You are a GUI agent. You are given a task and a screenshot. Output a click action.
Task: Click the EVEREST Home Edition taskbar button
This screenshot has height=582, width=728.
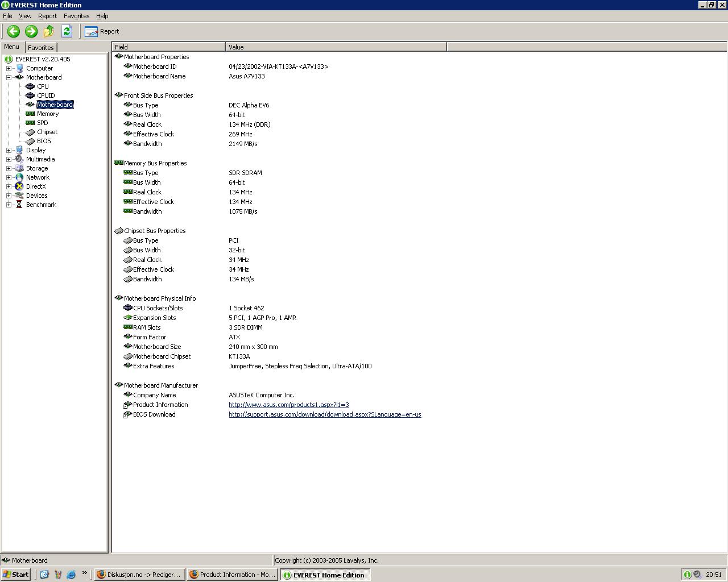point(325,575)
